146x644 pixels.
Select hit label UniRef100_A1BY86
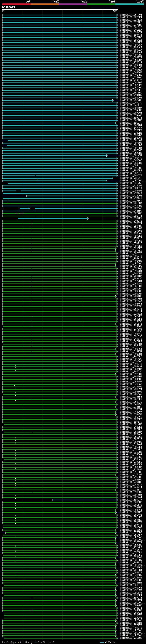click(131, 578)
